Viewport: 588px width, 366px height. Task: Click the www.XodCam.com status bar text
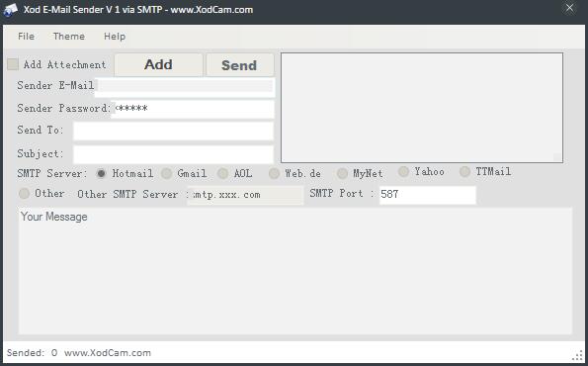[x=108, y=353]
